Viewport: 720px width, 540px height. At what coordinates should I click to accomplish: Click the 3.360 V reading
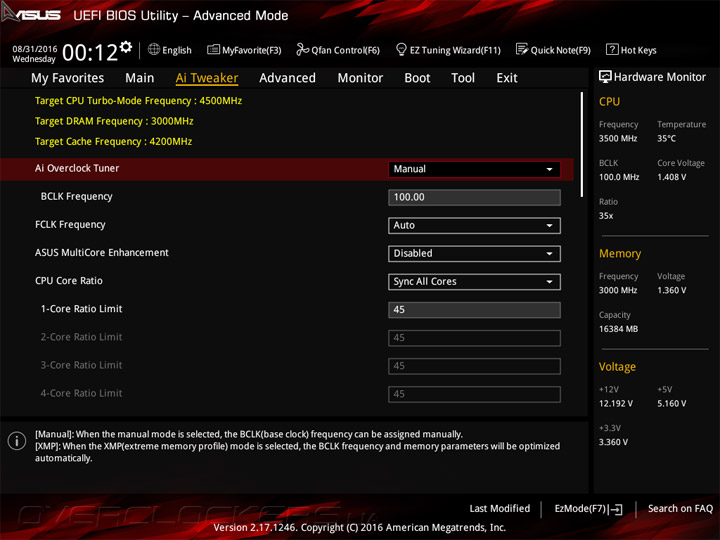613,442
